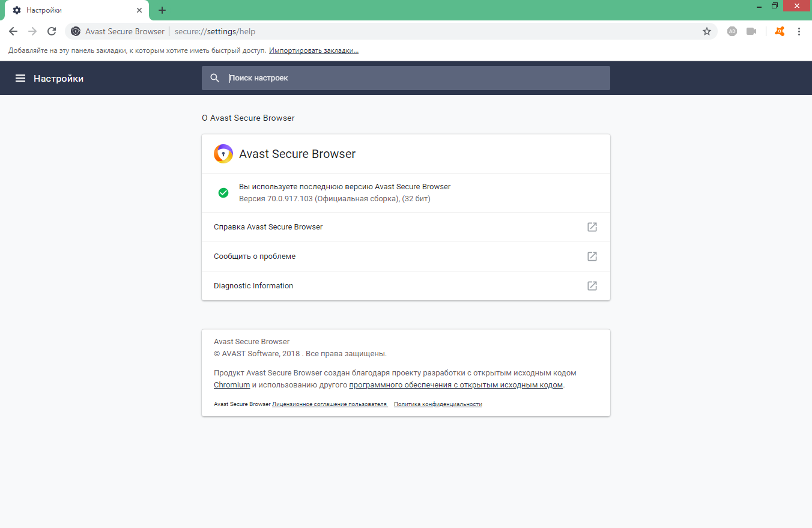
Task: Click the Справка Avast Secure Browser row
Action: [406, 227]
